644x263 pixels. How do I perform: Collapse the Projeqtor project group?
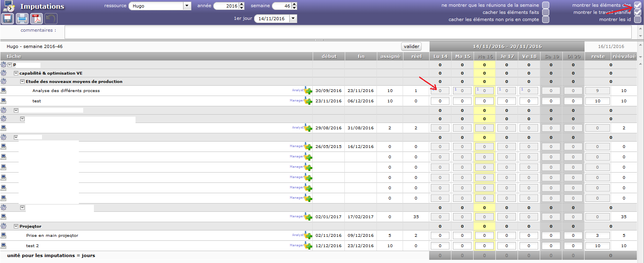[x=16, y=227]
